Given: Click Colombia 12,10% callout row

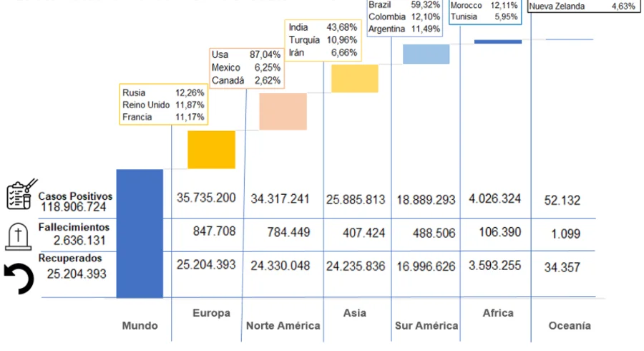Looking at the screenshot, I should 404,17.
